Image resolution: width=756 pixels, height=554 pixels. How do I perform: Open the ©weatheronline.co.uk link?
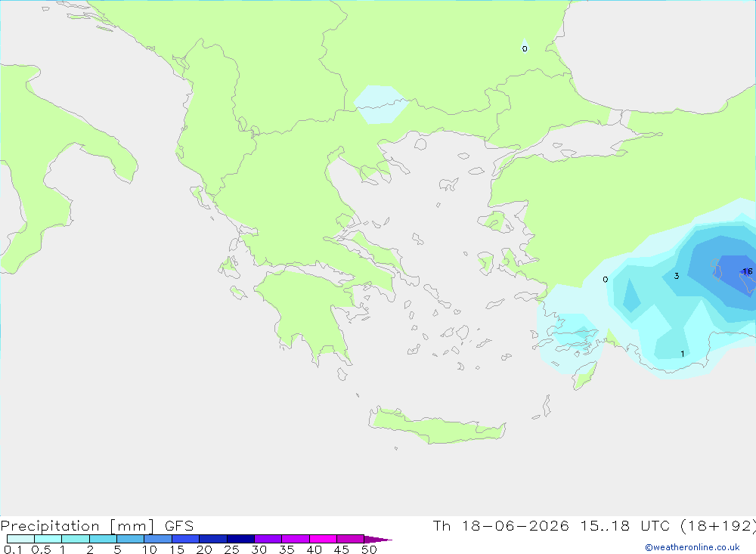[x=692, y=547]
